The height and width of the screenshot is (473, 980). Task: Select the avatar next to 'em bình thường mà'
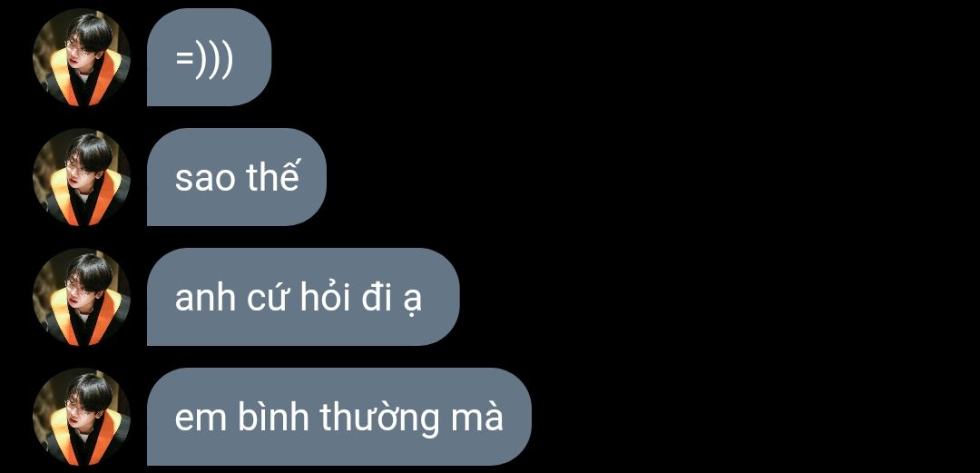pos(82,418)
